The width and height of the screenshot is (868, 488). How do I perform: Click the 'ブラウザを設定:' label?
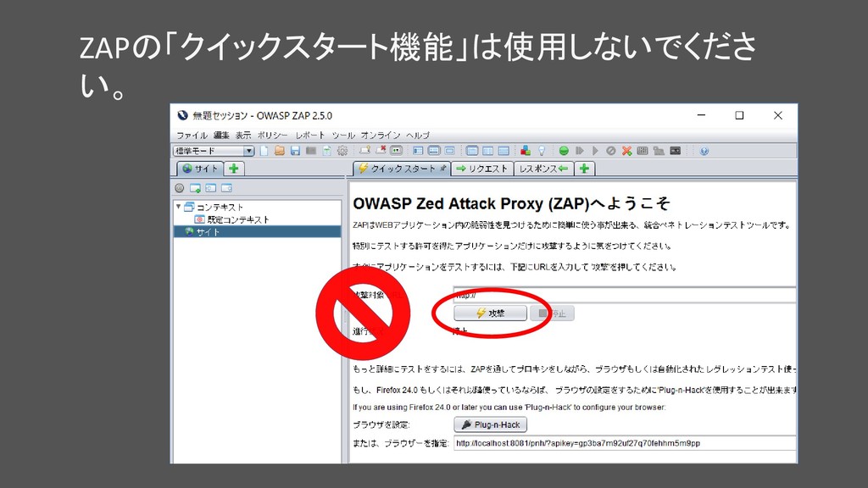381,425
